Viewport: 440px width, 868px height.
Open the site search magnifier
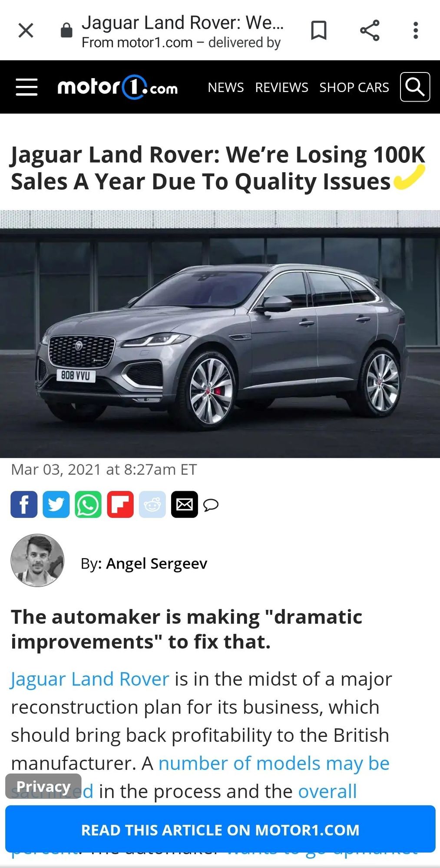(x=415, y=87)
